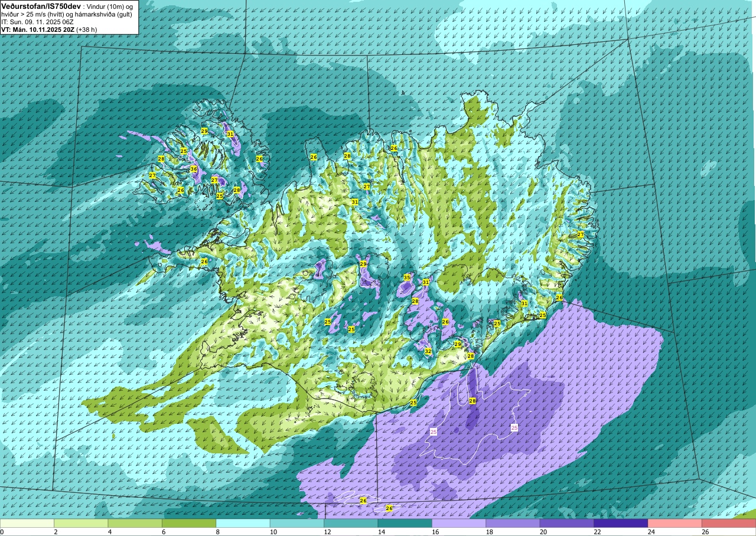This screenshot has height=536, width=756.
Task: Click the 16–18 m/s light purple legend swatch
Action: point(459,523)
